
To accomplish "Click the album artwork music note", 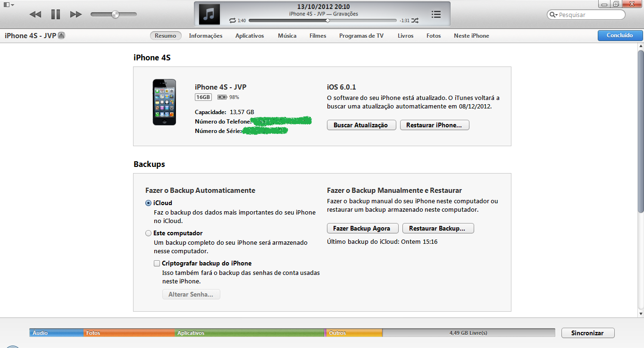I will [x=209, y=14].
